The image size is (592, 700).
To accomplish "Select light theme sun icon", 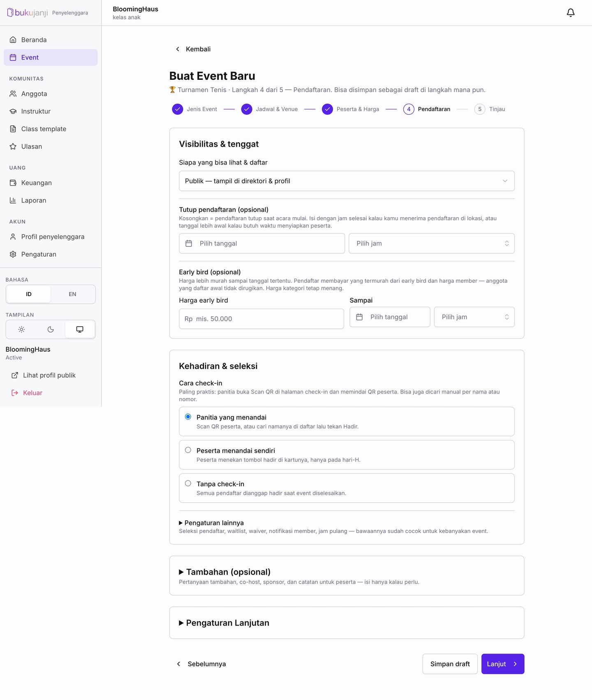I will coord(21,329).
